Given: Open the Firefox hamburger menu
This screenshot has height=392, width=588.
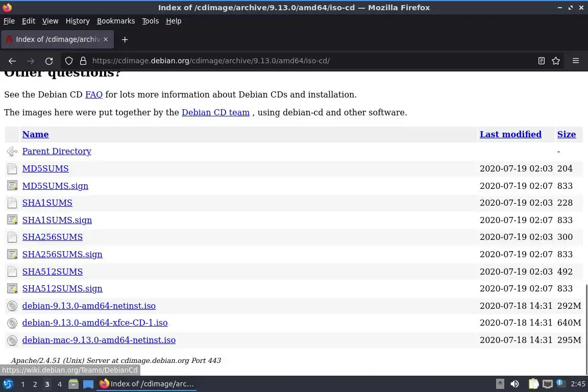Looking at the screenshot, I should pyautogui.click(x=576, y=61).
